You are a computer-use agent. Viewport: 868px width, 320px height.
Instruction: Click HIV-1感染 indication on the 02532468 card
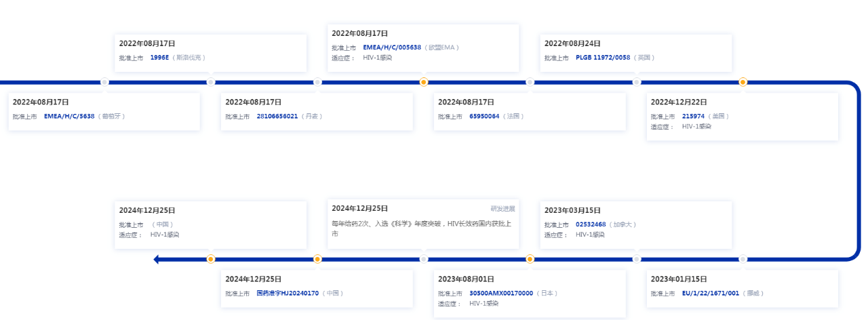[x=590, y=235]
